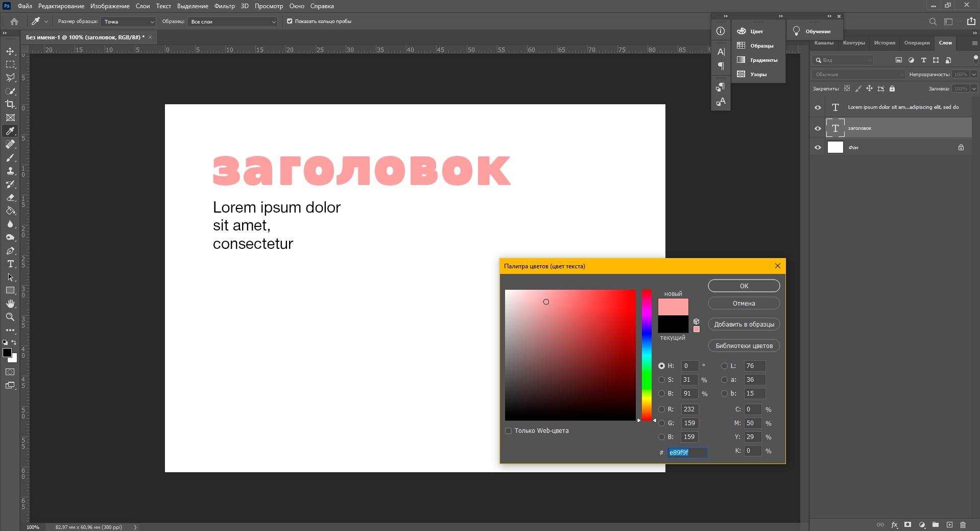Expand the Непрозрачность opacity dropdown

[x=974, y=75]
